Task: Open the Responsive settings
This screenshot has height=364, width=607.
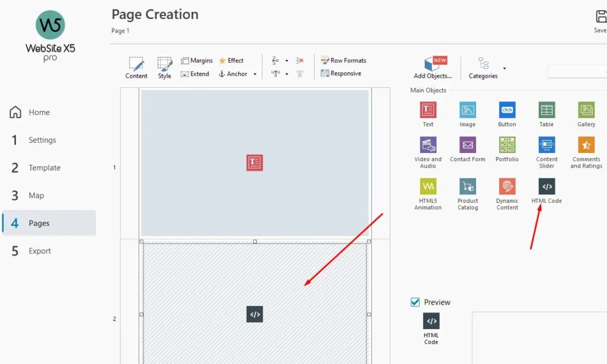Action: (x=341, y=73)
